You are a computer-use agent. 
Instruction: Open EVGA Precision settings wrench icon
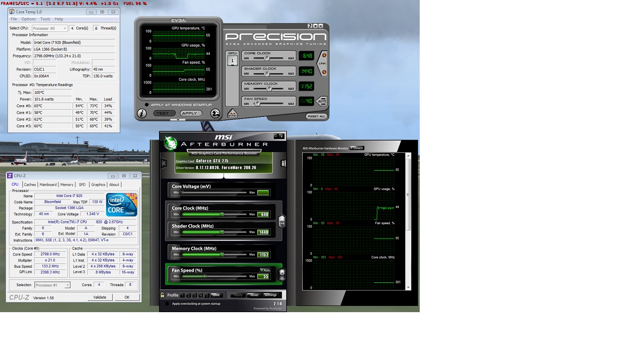pos(215,114)
